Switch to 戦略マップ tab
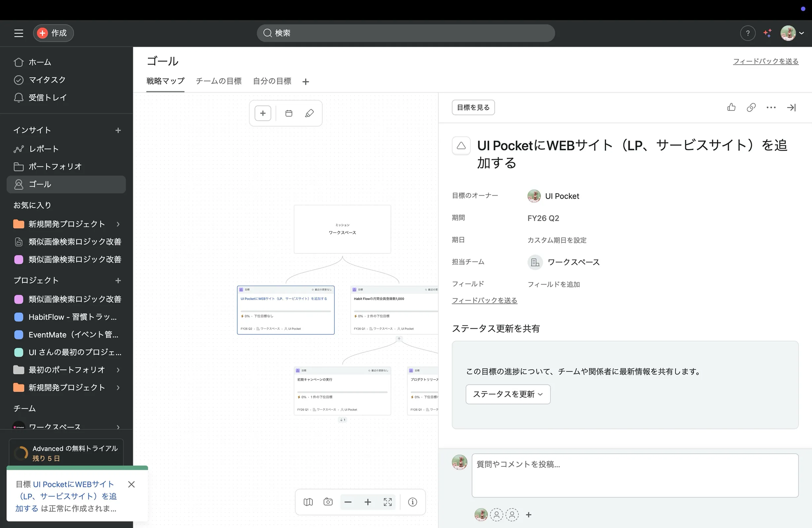 (x=165, y=81)
